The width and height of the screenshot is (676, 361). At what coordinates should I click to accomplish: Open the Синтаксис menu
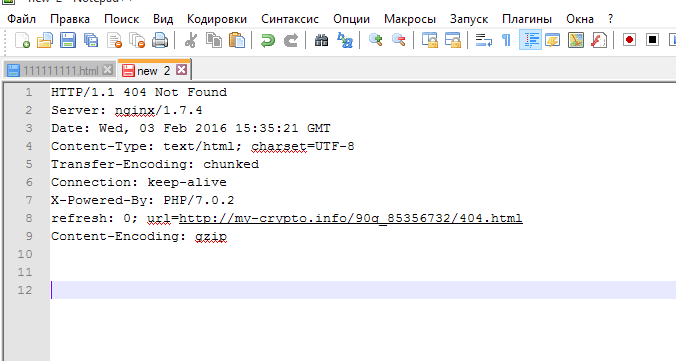click(290, 19)
